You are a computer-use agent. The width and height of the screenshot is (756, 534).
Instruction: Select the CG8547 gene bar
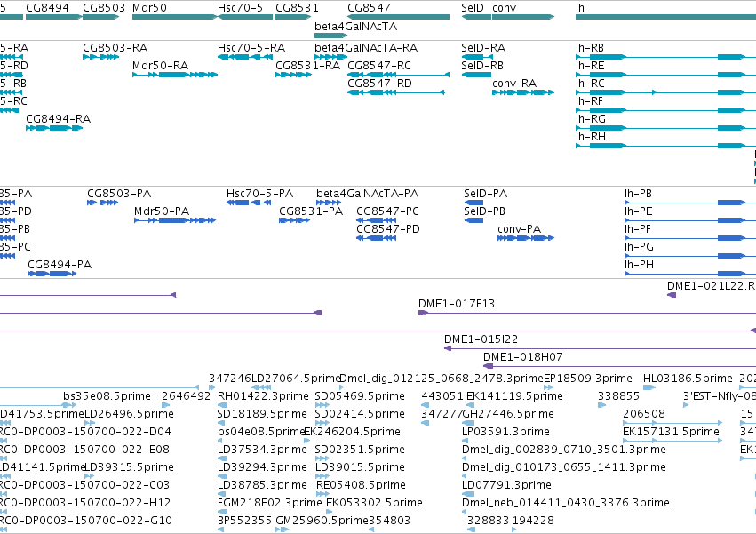[398, 17]
